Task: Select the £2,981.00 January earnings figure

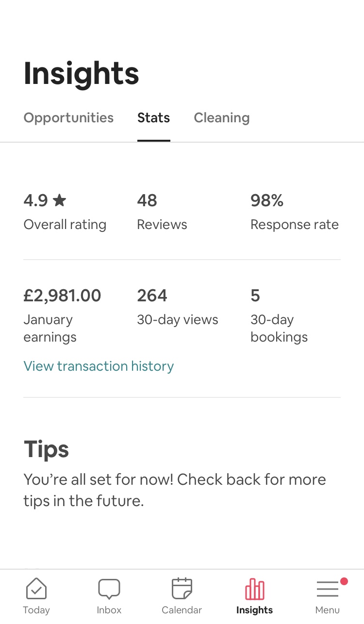Action: [62, 296]
